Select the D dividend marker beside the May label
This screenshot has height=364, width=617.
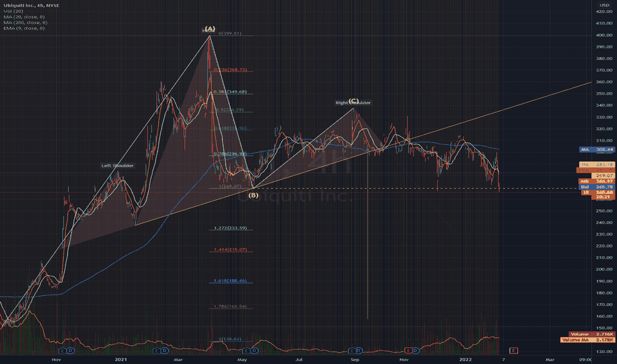[x=254, y=350]
